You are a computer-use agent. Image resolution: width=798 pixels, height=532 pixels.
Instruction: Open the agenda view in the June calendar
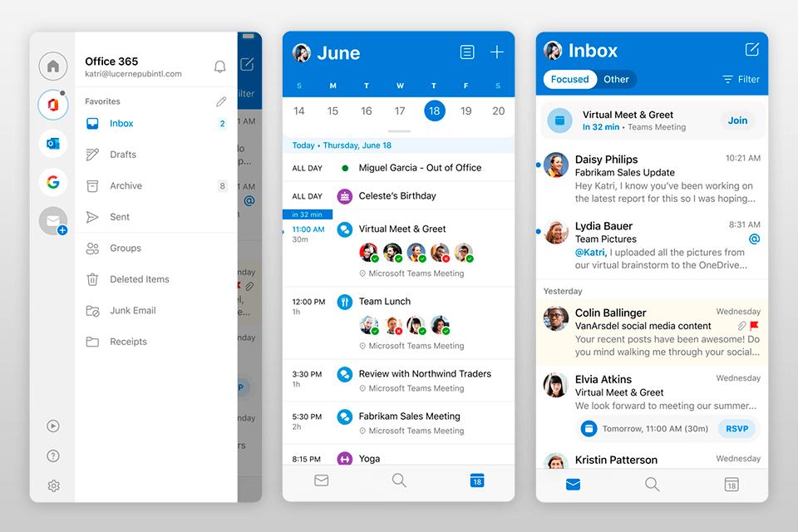pos(467,52)
